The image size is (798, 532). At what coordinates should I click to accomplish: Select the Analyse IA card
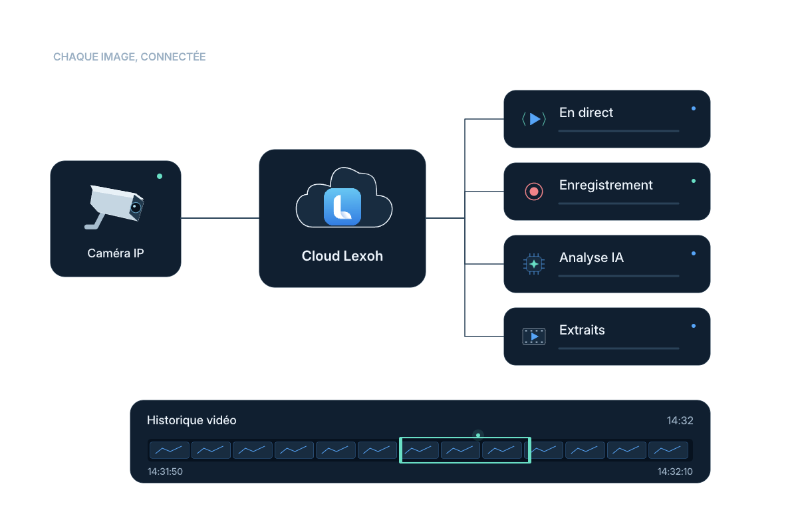pyautogui.click(x=607, y=264)
